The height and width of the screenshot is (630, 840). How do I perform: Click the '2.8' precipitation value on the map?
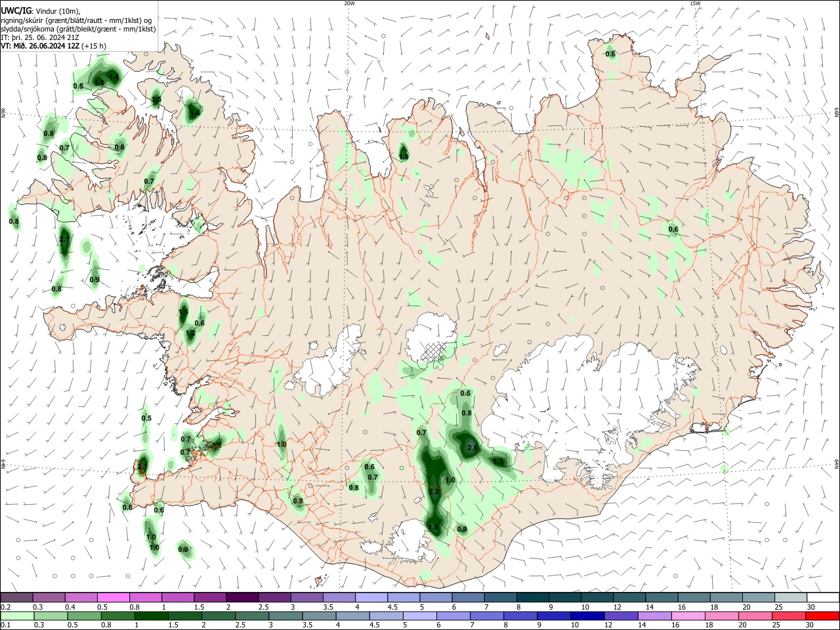click(x=472, y=448)
